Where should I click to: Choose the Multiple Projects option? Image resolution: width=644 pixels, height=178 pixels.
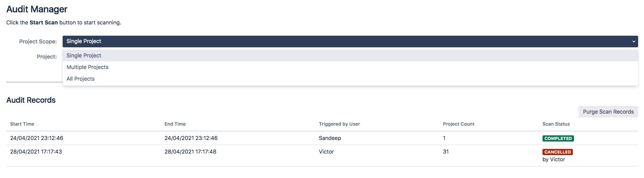pyautogui.click(x=87, y=67)
